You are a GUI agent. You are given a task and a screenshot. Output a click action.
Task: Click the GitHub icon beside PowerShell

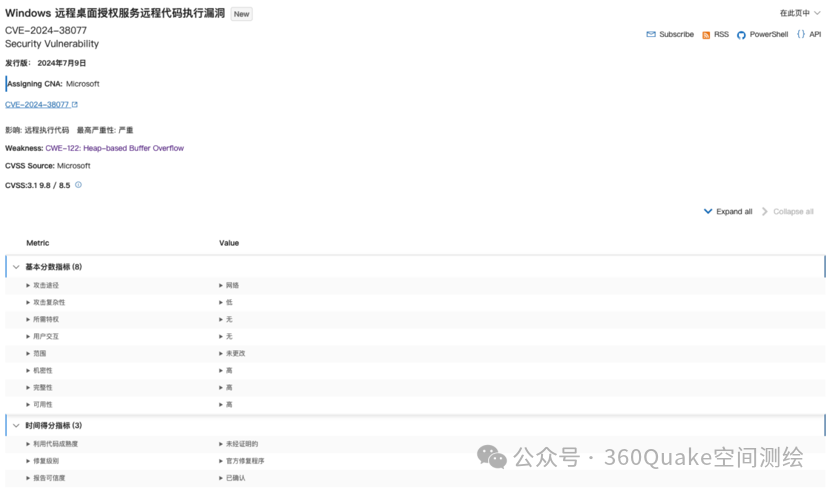tap(741, 35)
